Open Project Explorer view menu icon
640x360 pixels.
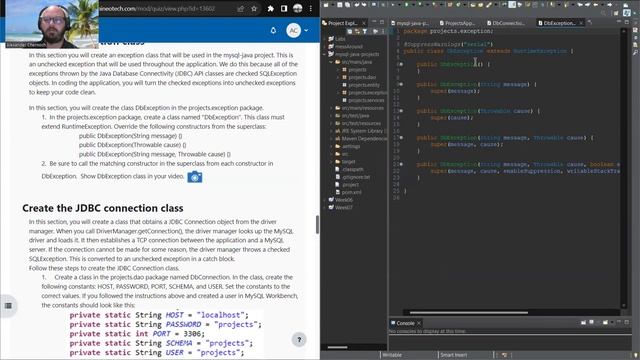[x=383, y=31]
